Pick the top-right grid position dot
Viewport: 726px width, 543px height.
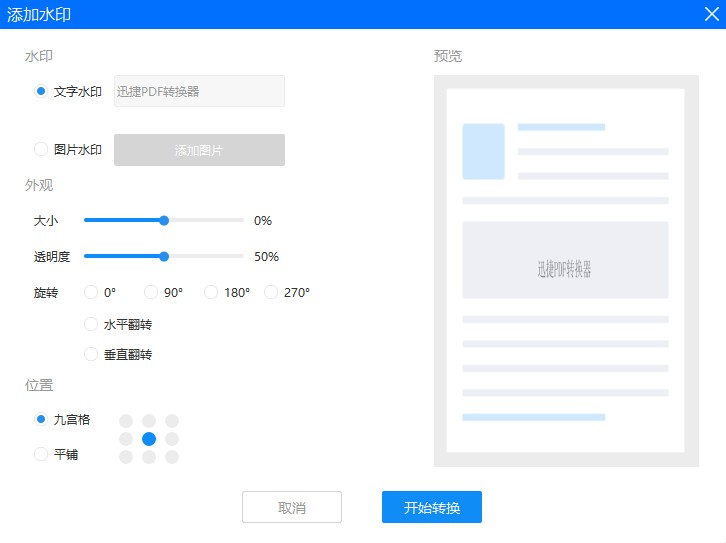172,421
